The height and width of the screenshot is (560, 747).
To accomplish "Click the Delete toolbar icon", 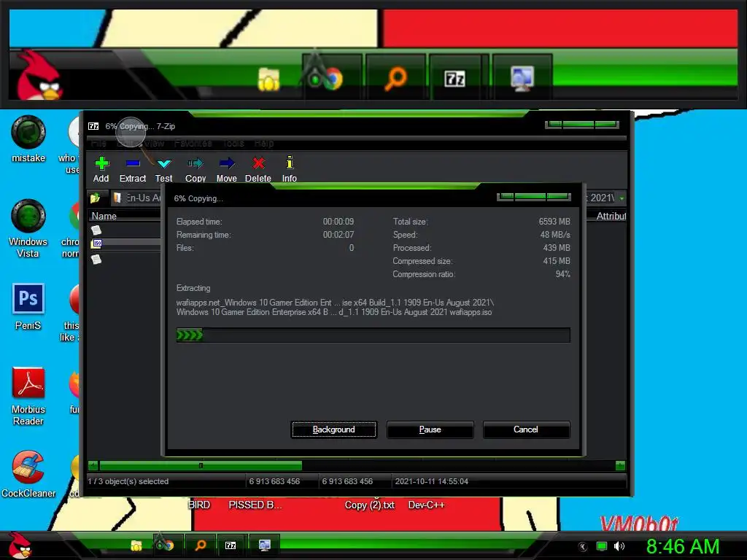I will point(258,169).
